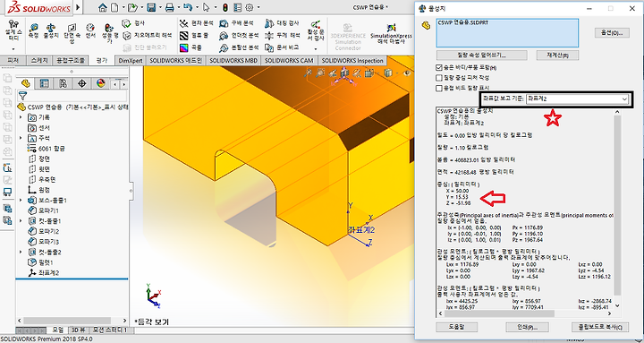
Task: Expand the 기록 history folder in tree
Action: (x=21, y=117)
